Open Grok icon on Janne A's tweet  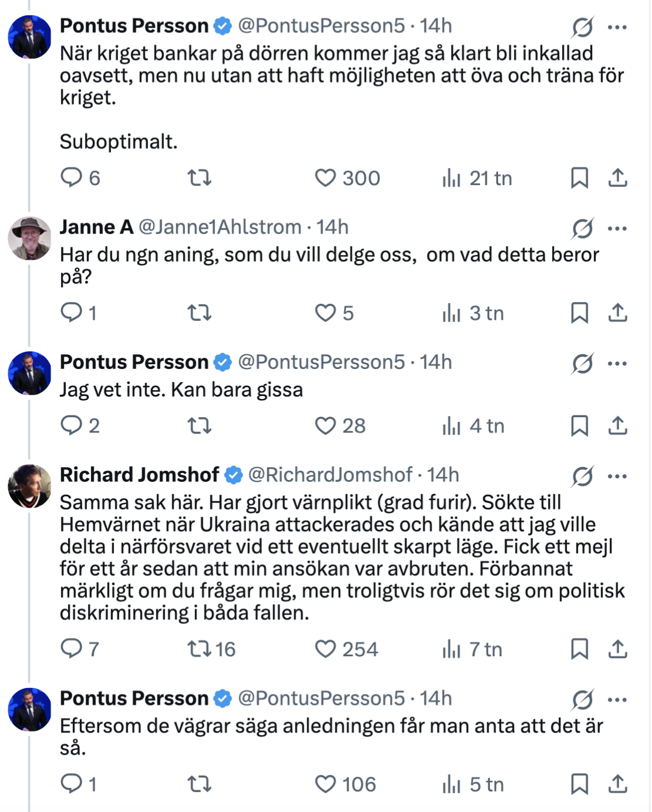click(x=582, y=228)
